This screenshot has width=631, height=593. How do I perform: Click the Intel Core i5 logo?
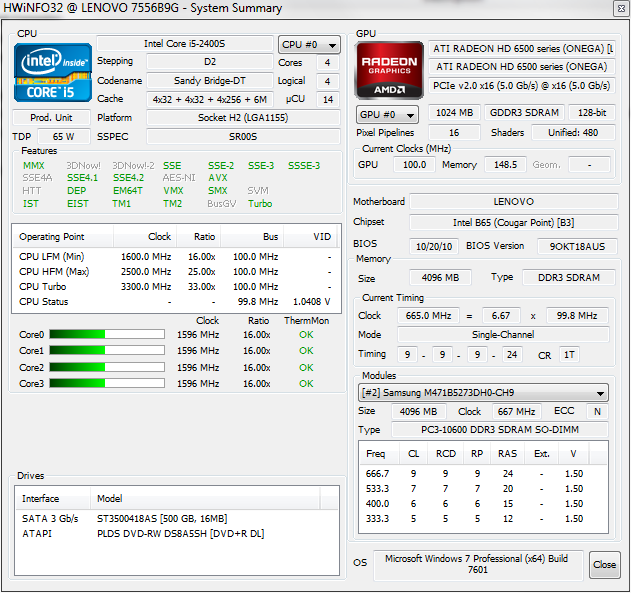pos(52,72)
